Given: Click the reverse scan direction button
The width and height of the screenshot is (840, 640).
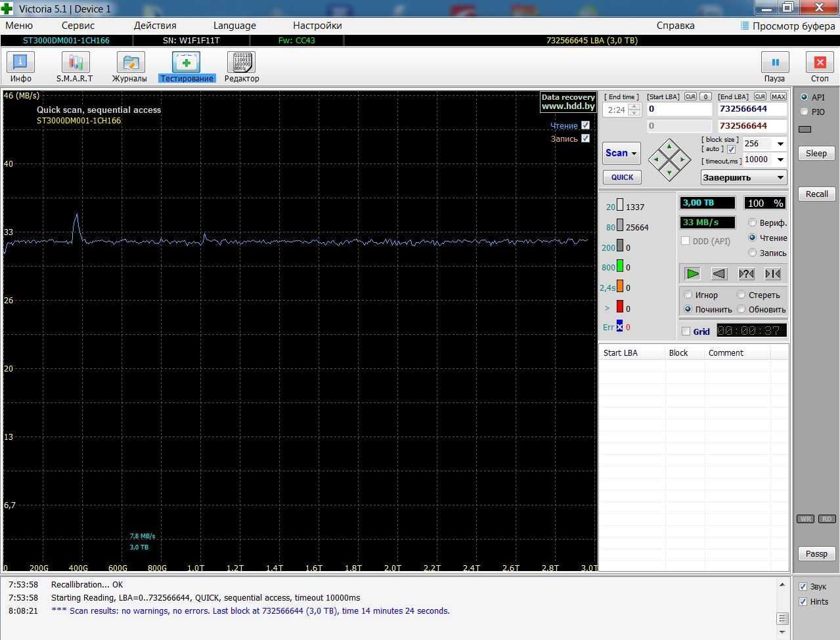Looking at the screenshot, I should pyautogui.click(x=719, y=274).
